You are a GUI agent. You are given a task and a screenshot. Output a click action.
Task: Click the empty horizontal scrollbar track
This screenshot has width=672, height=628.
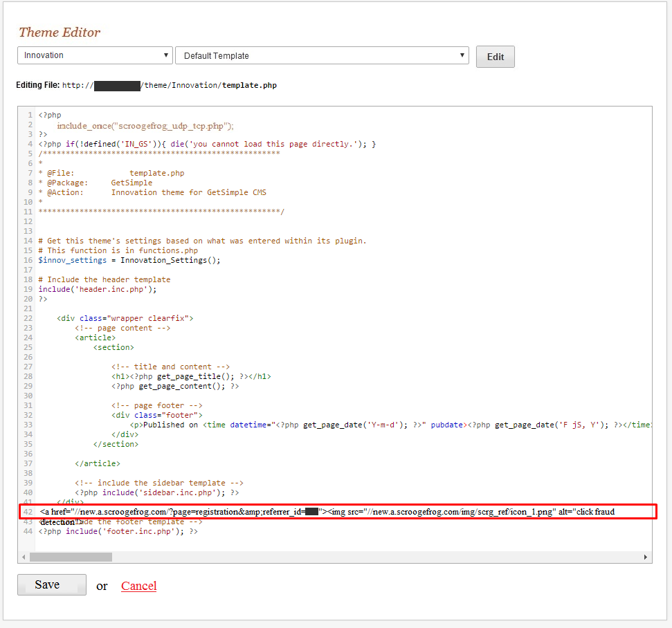click(374, 557)
